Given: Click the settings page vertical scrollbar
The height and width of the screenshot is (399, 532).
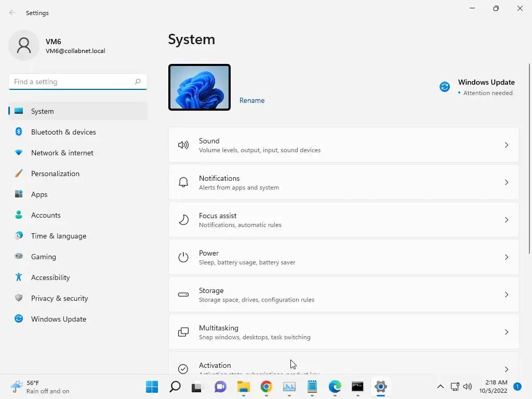Looking at the screenshot, I should (x=529, y=158).
